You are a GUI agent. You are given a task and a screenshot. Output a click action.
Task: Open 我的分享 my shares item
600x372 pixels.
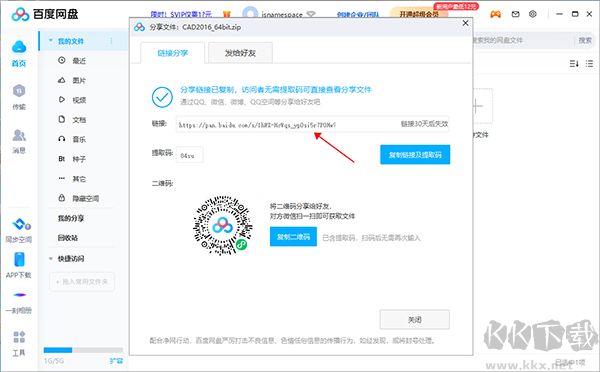click(71, 218)
